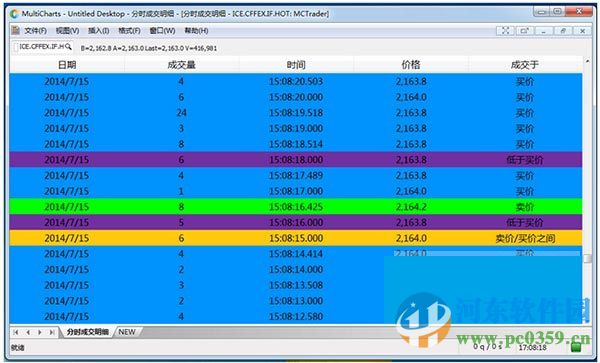Switch to the NEW workspace tab
600x363 pixels.
tap(127, 332)
